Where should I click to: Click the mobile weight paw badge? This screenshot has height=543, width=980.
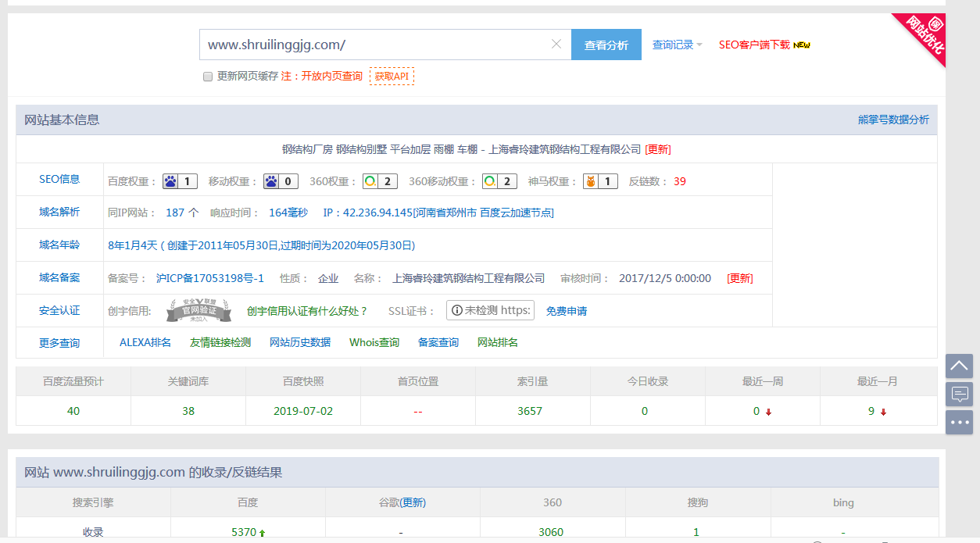pos(281,181)
